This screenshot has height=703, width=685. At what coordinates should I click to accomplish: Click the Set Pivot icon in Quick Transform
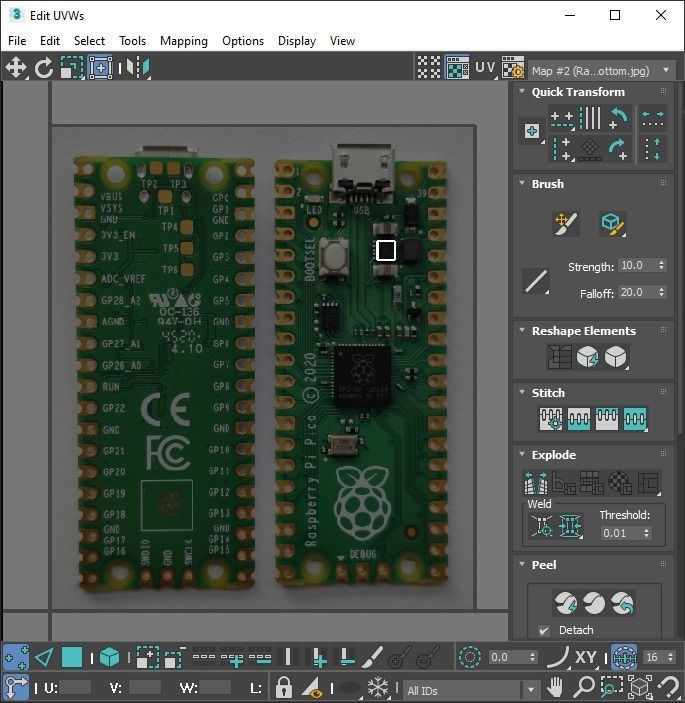(x=532, y=131)
